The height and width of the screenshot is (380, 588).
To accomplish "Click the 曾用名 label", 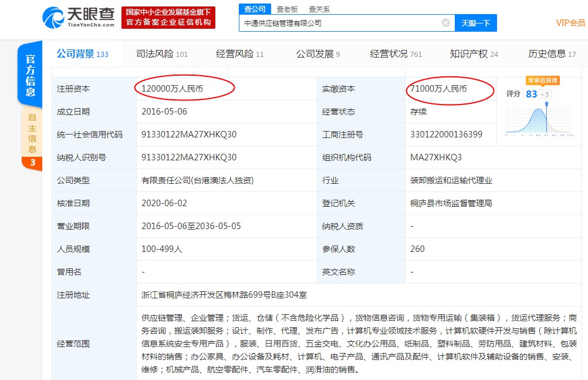I will coord(69,272).
